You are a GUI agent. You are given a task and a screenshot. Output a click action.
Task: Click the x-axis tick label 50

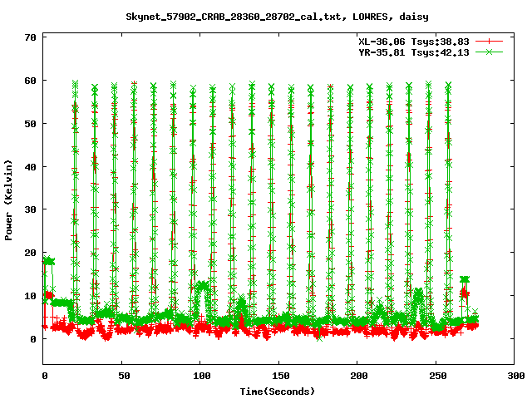[124, 376]
